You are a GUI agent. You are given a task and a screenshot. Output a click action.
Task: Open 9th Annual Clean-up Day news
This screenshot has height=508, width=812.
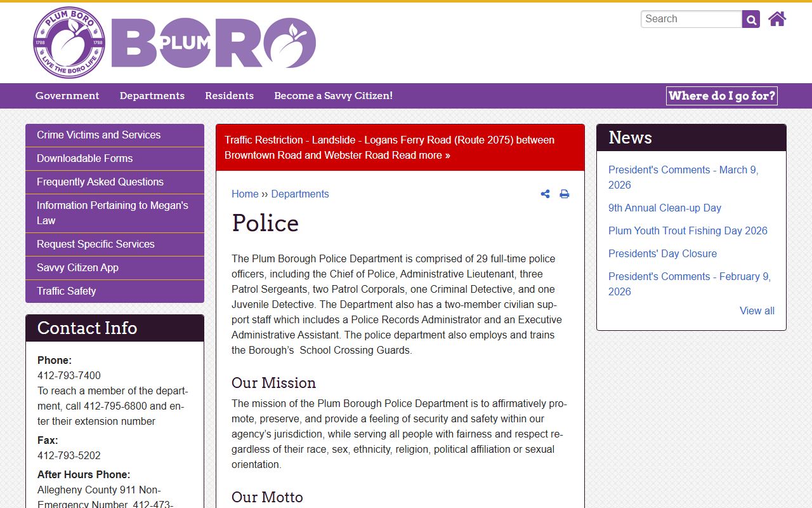click(x=665, y=208)
